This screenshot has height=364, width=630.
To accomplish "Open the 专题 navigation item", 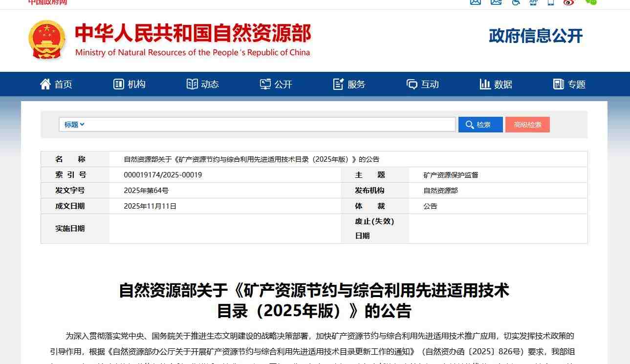I will tap(569, 84).
